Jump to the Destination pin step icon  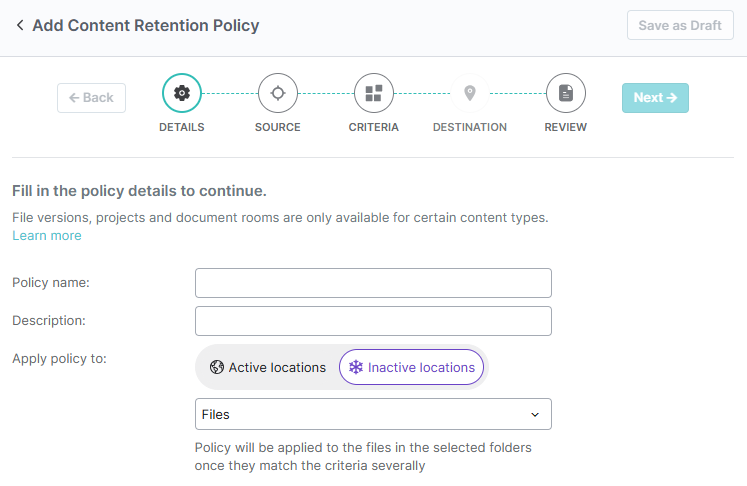point(470,93)
